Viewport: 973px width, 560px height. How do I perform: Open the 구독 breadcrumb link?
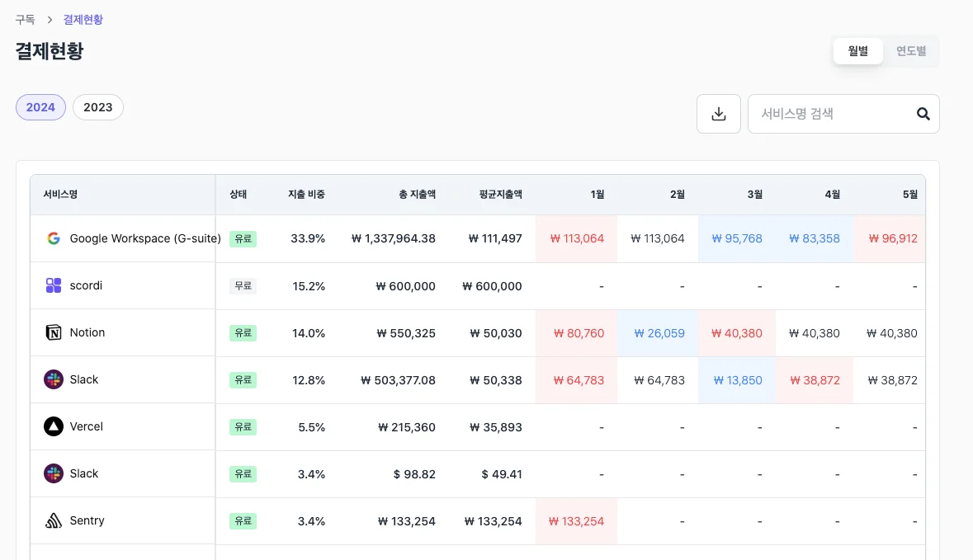click(25, 19)
